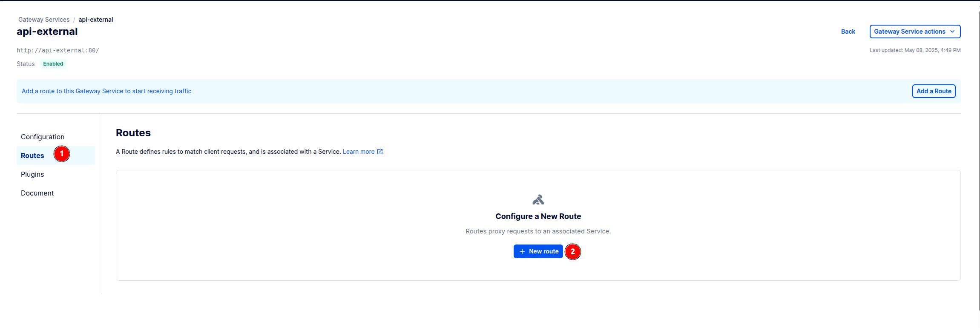Open the Document sidebar tab
The height and width of the screenshot is (328, 980).
click(37, 193)
